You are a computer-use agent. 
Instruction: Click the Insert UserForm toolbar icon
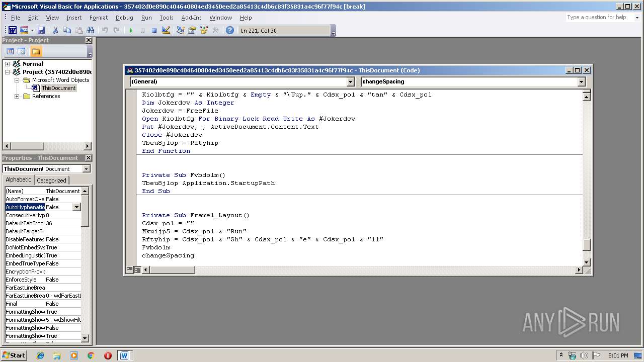pos(24,31)
